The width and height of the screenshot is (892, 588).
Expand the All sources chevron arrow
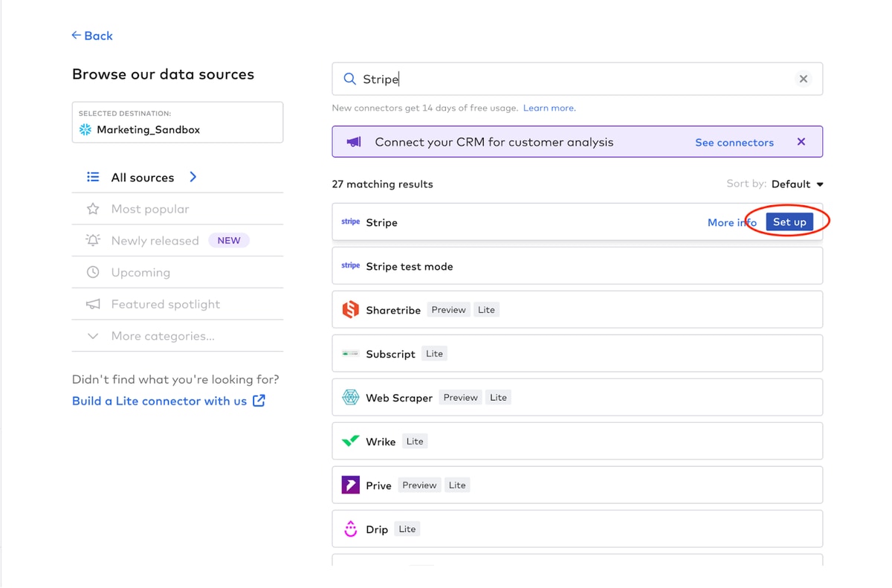[x=193, y=177]
